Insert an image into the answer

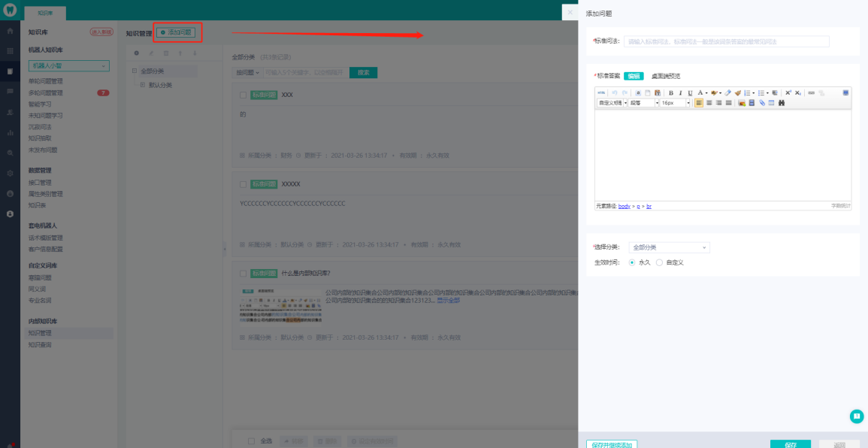[x=742, y=103]
